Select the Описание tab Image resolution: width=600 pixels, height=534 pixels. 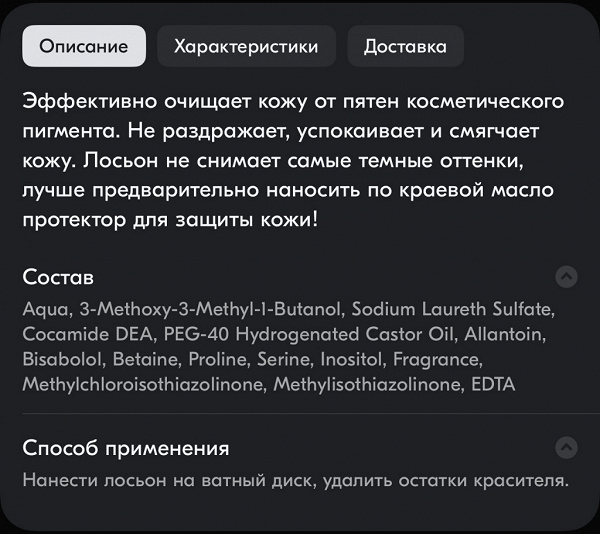pos(84,46)
